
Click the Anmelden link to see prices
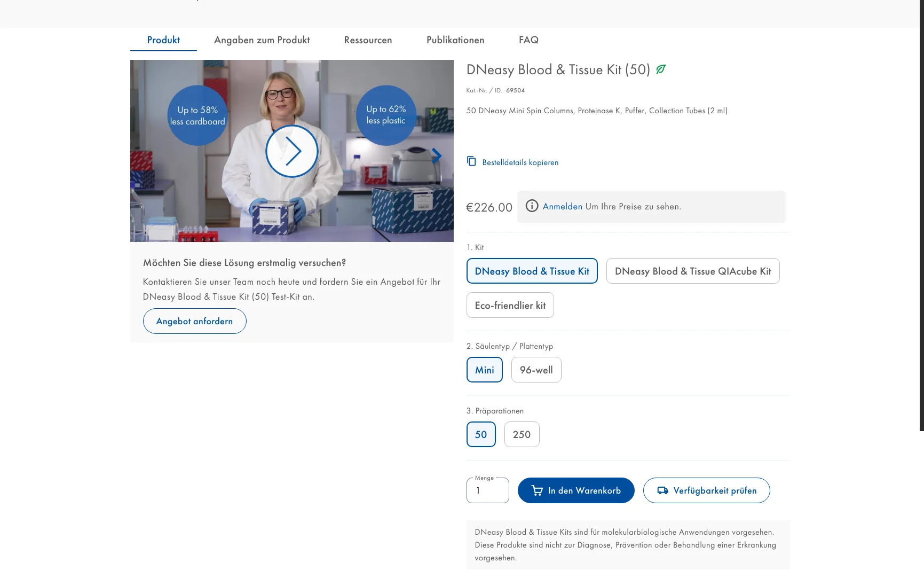point(563,206)
